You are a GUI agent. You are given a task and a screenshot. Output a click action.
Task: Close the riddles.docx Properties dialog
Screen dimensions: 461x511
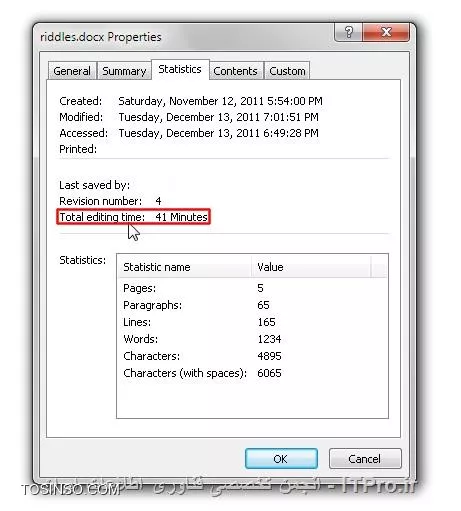[x=386, y=32]
